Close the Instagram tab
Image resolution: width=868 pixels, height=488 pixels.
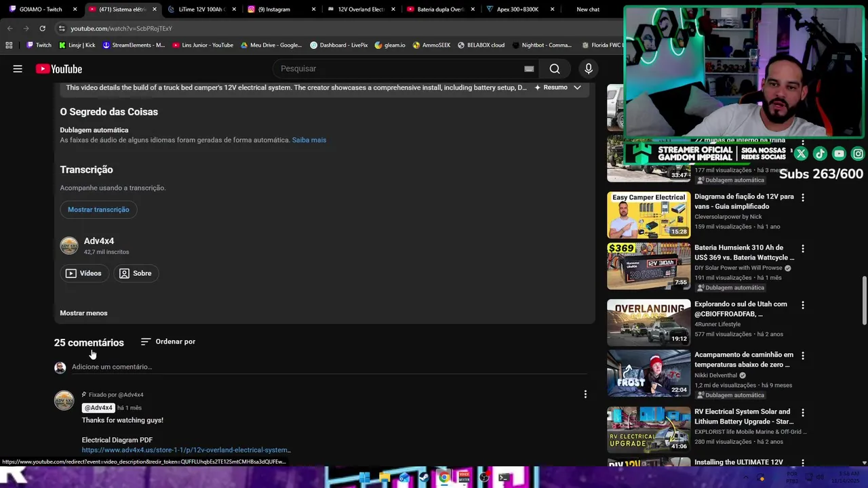[313, 9]
